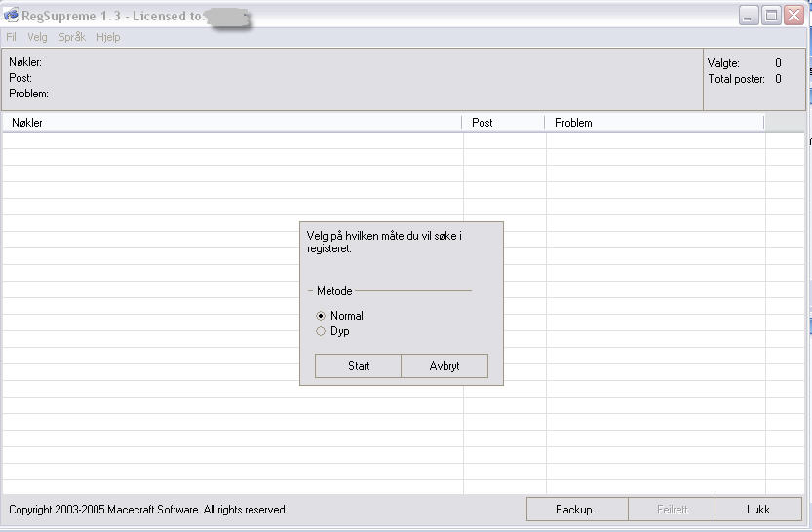Image resolution: width=812 pixels, height=532 pixels.
Task: Click the Valgte counter label
Action: coord(723,63)
